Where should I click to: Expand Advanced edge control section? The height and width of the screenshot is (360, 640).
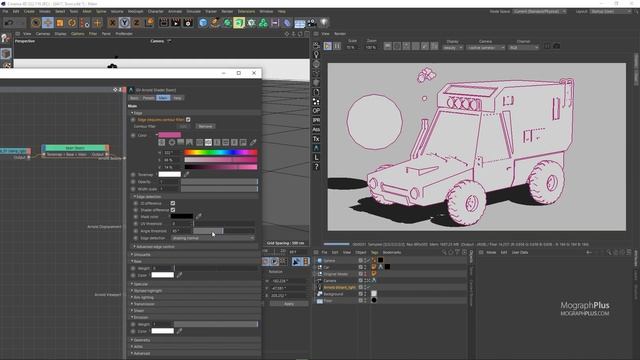135,247
